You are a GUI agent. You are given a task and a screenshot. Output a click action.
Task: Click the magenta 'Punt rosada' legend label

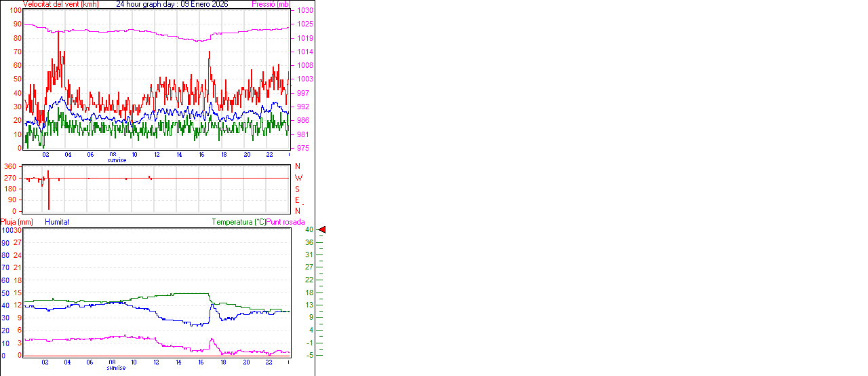point(285,222)
